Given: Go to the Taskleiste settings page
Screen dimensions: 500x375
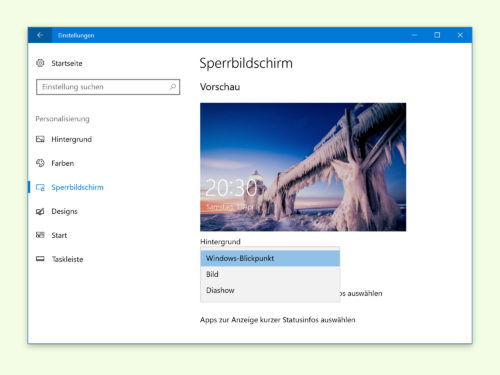Looking at the screenshot, I should 67,259.
